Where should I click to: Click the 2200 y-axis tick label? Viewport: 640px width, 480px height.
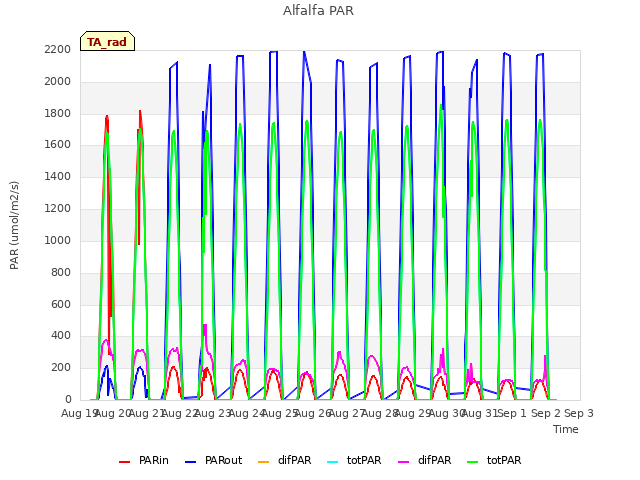pos(58,49)
